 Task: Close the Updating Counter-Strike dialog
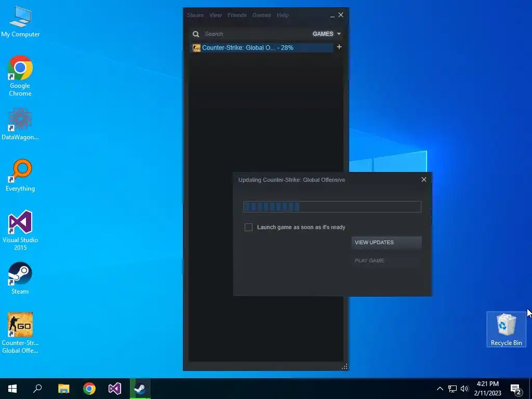pos(424,179)
